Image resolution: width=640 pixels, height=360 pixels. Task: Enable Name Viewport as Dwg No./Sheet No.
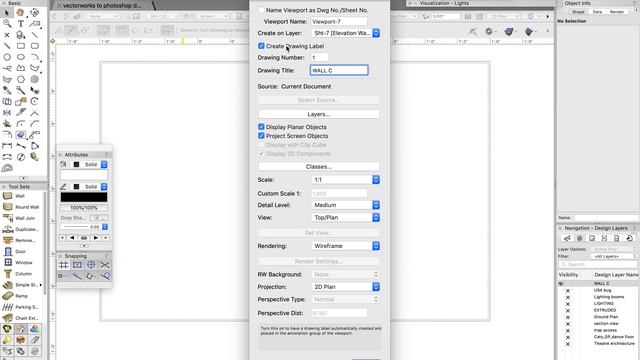coord(262,10)
